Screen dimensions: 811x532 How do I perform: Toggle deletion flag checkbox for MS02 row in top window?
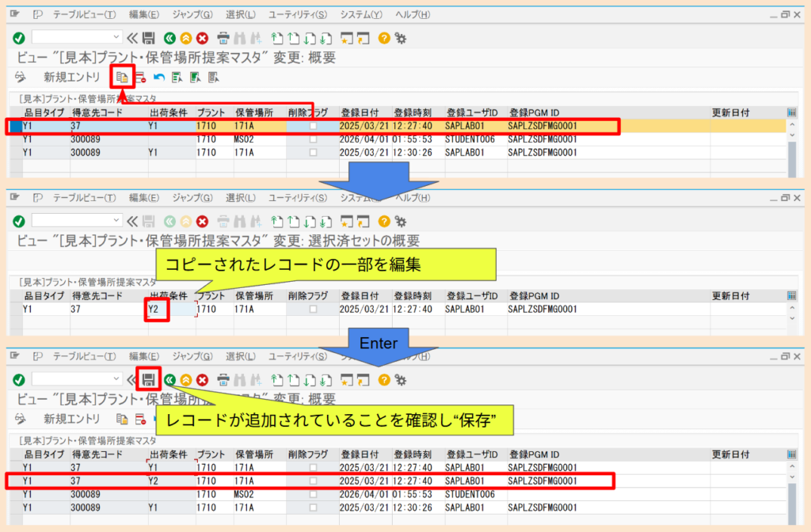coord(313,139)
